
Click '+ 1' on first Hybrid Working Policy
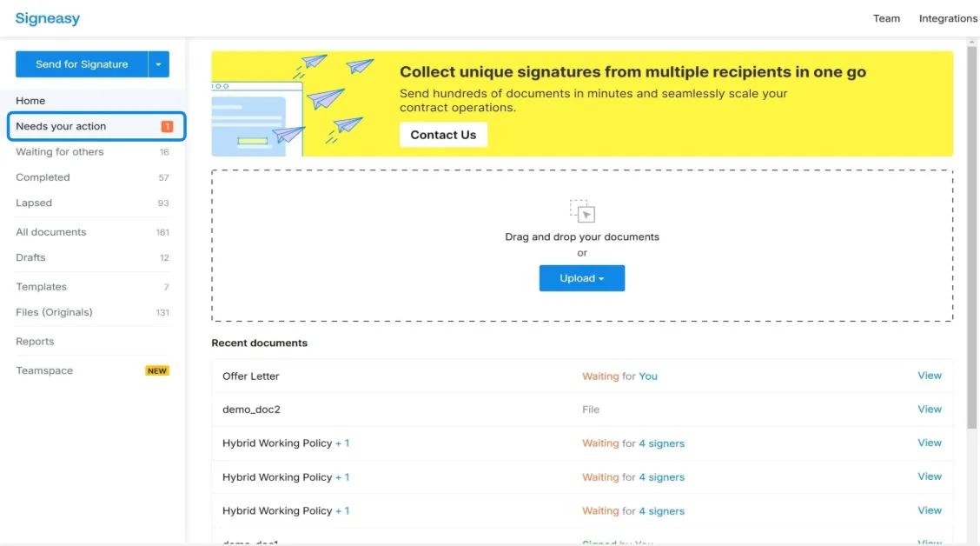[342, 443]
